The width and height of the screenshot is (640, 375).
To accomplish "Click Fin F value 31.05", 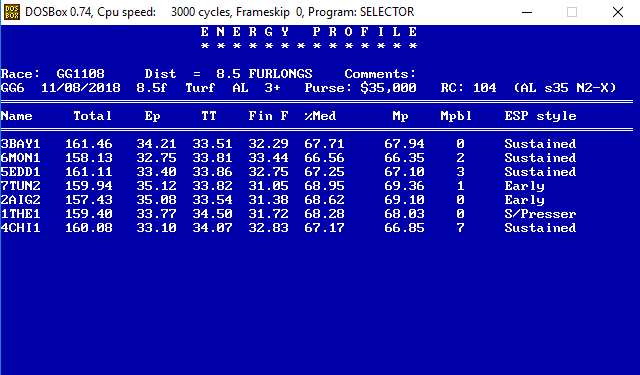I will 269,186.
